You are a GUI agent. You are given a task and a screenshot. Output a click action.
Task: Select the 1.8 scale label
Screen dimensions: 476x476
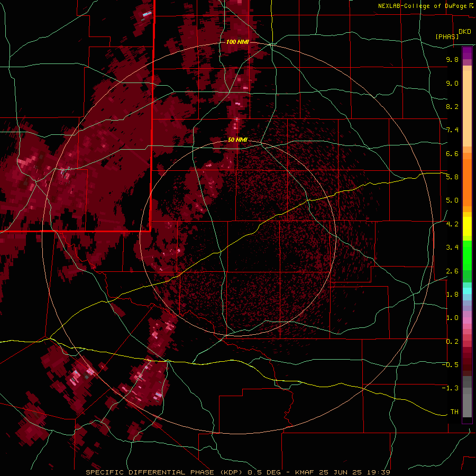[x=452, y=295]
